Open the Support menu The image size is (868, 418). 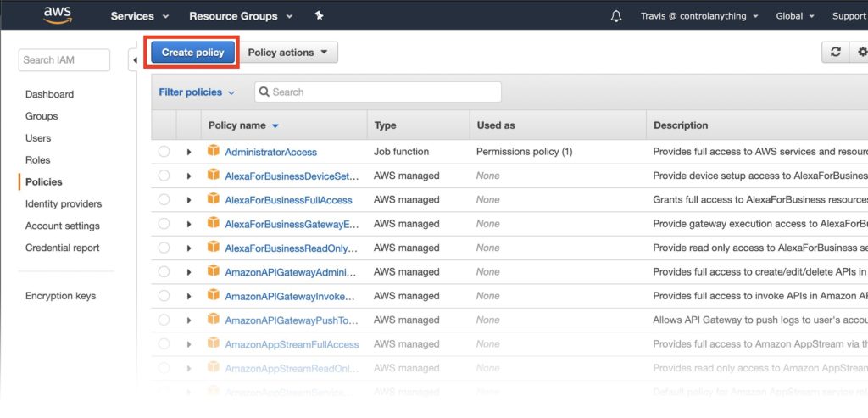click(x=849, y=16)
